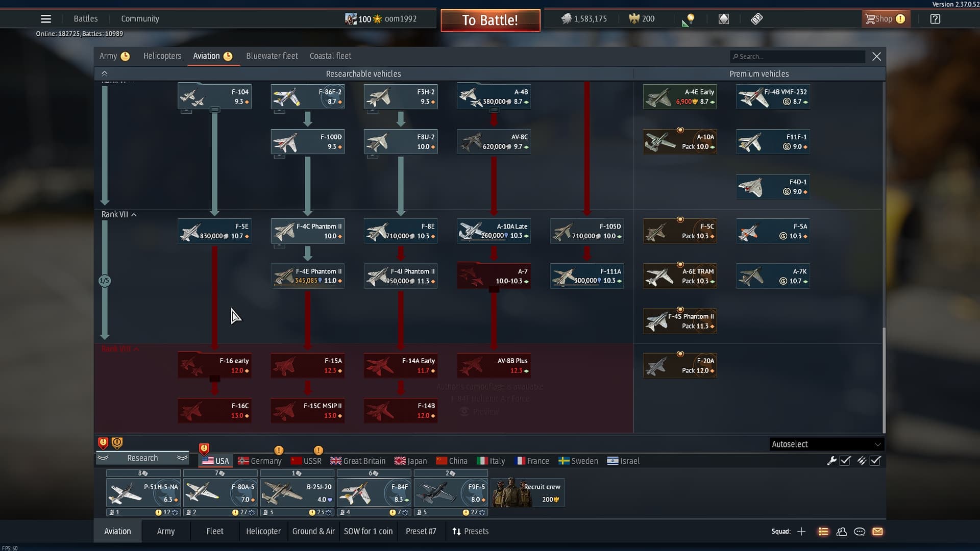Image resolution: width=980 pixels, height=551 pixels.
Task: Switch to the Helicopters tab
Action: (162, 56)
